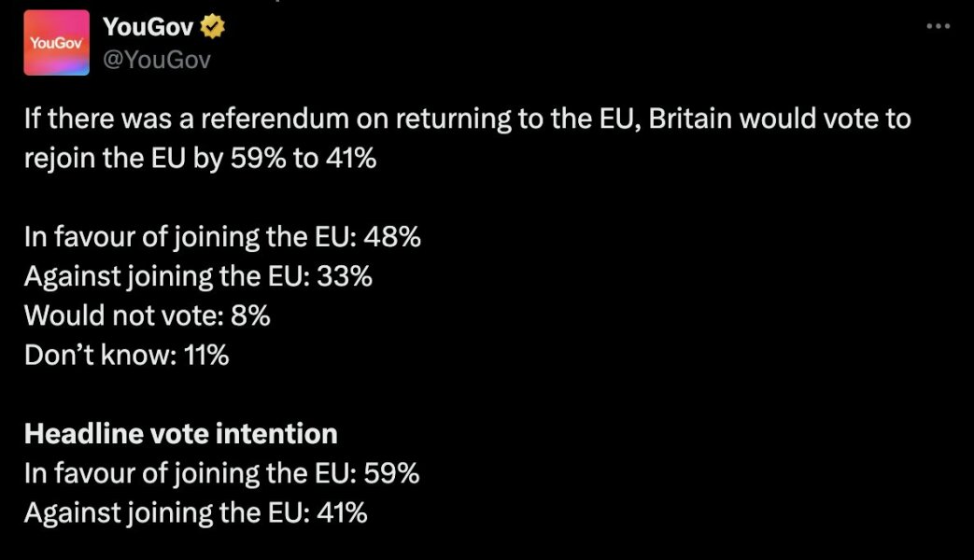Click the gold verified checkmark badge
The width and height of the screenshot is (974, 560).
pyautogui.click(x=212, y=28)
